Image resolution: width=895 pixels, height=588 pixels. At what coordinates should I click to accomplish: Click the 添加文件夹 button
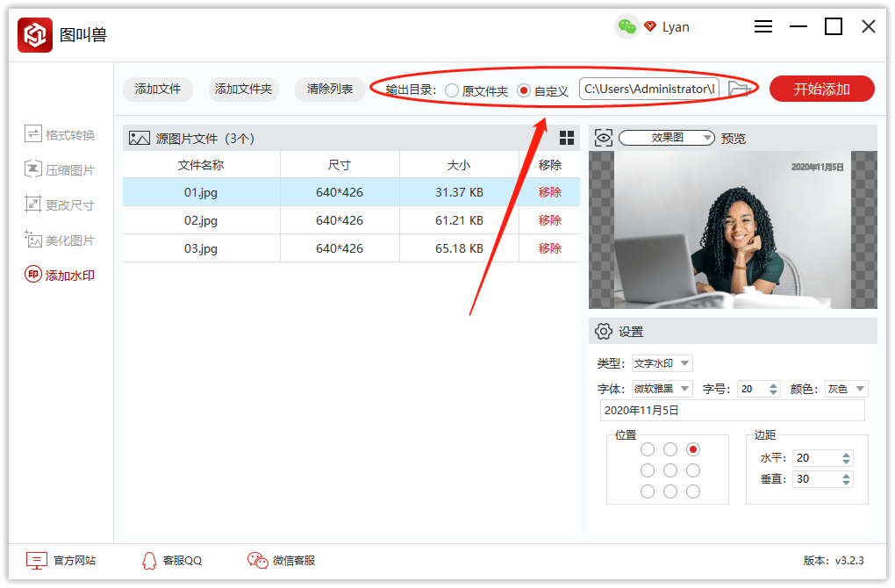tap(243, 89)
